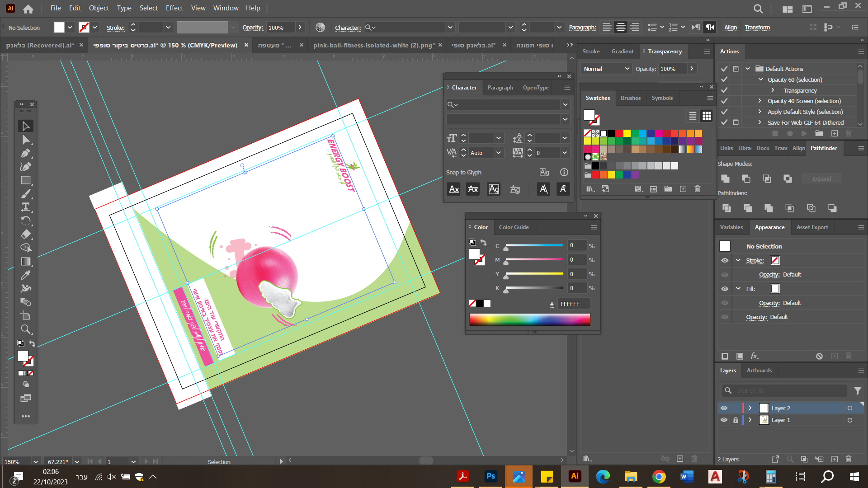868x488 pixels.
Task: Select the Pen tool in toolbox
Action: click(x=26, y=153)
